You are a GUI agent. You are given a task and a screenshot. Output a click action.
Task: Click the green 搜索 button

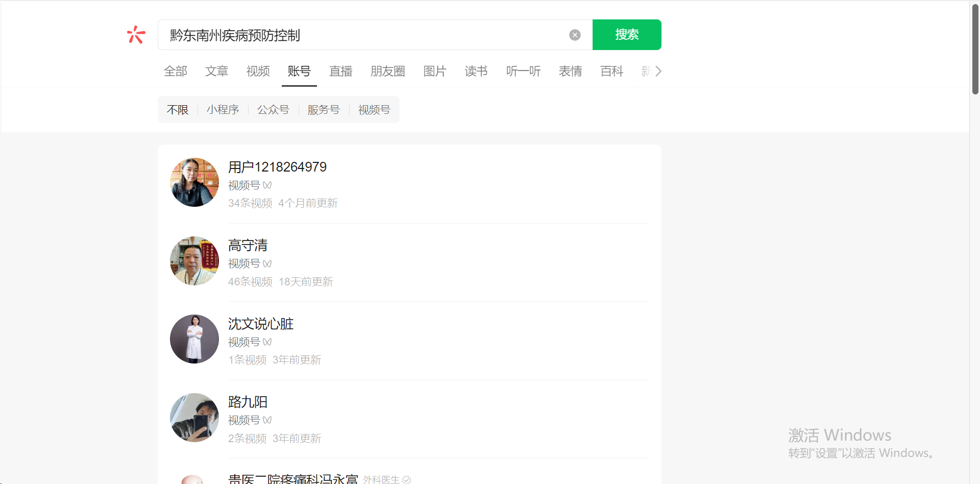coord(627,35)
